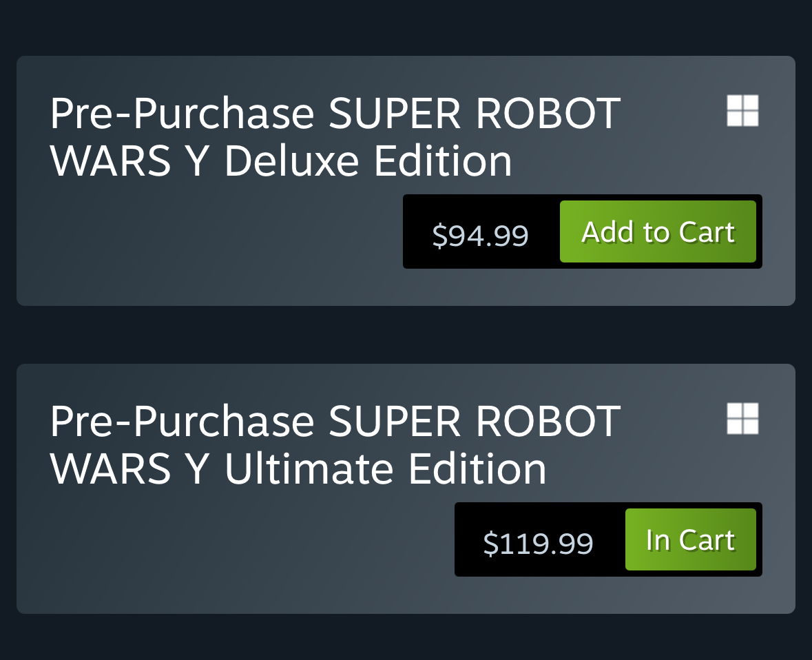Click the dollar sign of the Deluxe price
The width and height of the screenshot is (812, 660).
(439, 236)
